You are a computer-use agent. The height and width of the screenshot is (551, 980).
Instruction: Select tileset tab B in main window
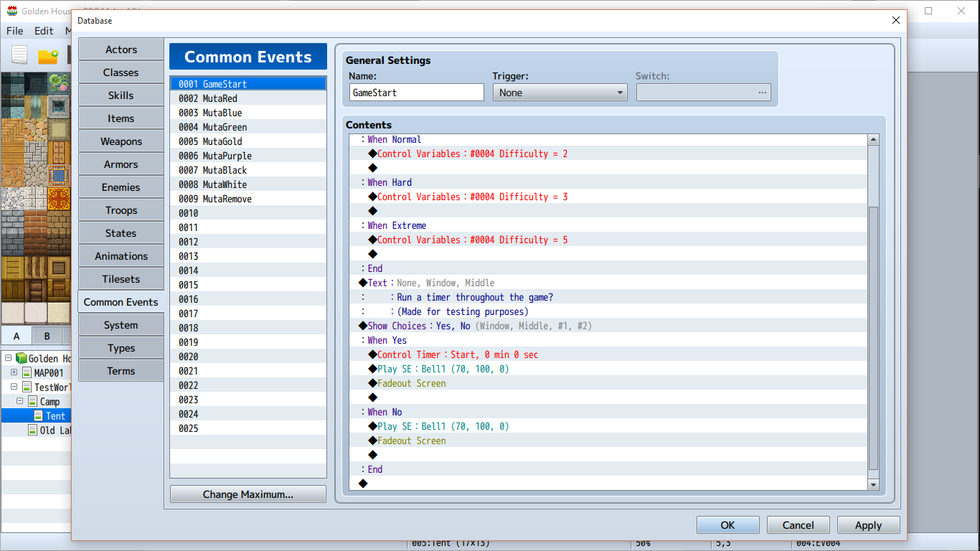coord(47,336)
